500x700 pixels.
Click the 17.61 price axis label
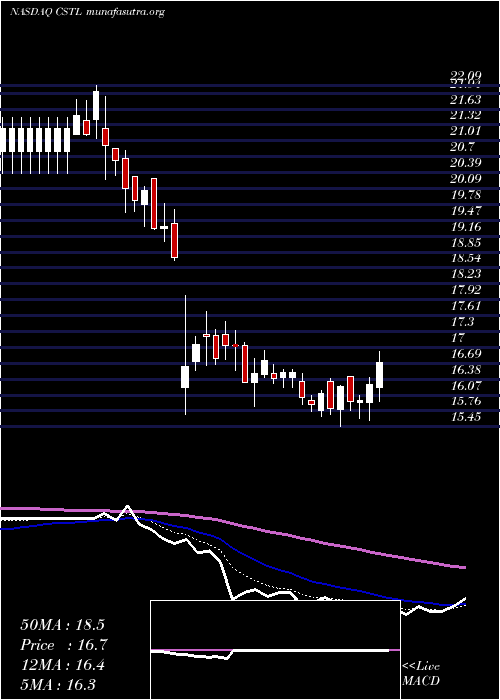tap(465, 306)
